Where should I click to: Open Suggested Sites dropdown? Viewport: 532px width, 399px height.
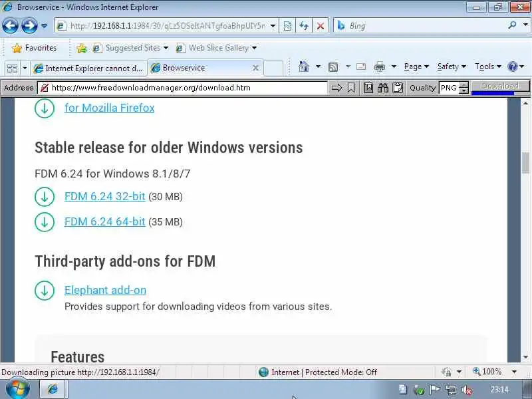pyautogui.click(x=130, y=48)
